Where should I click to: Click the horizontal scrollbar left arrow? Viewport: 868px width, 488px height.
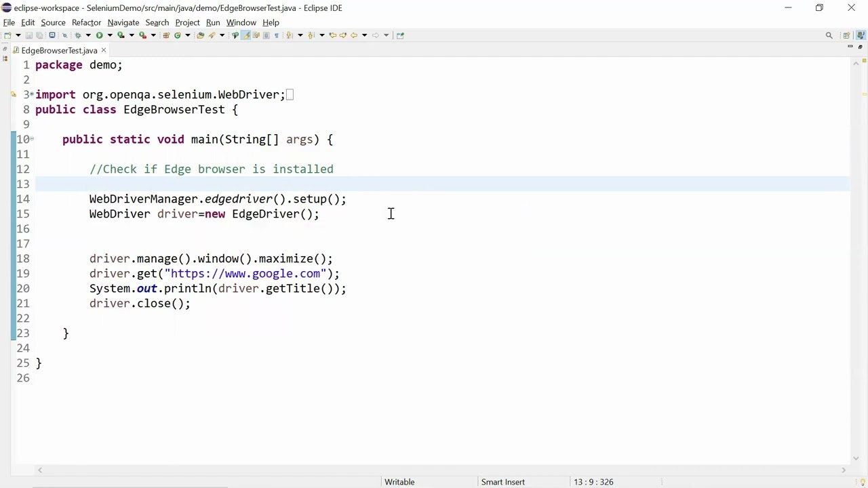[40, 470]
